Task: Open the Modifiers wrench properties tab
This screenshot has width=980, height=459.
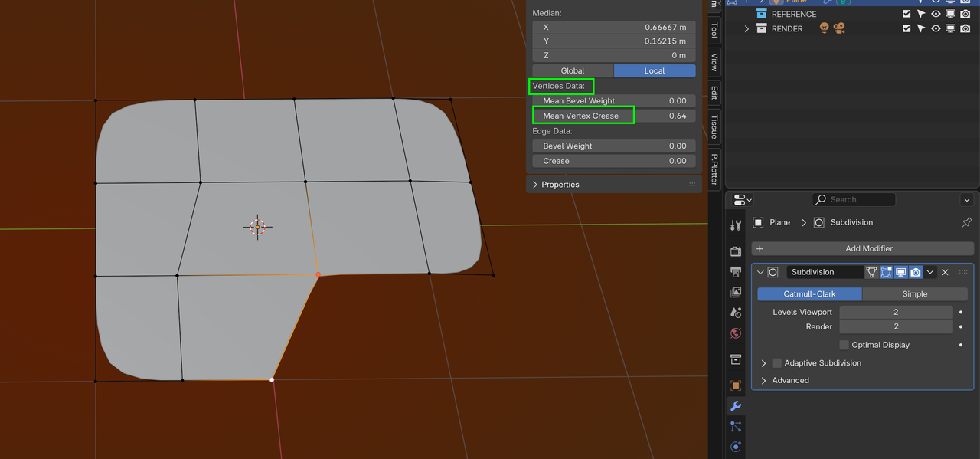Action: 736,406
